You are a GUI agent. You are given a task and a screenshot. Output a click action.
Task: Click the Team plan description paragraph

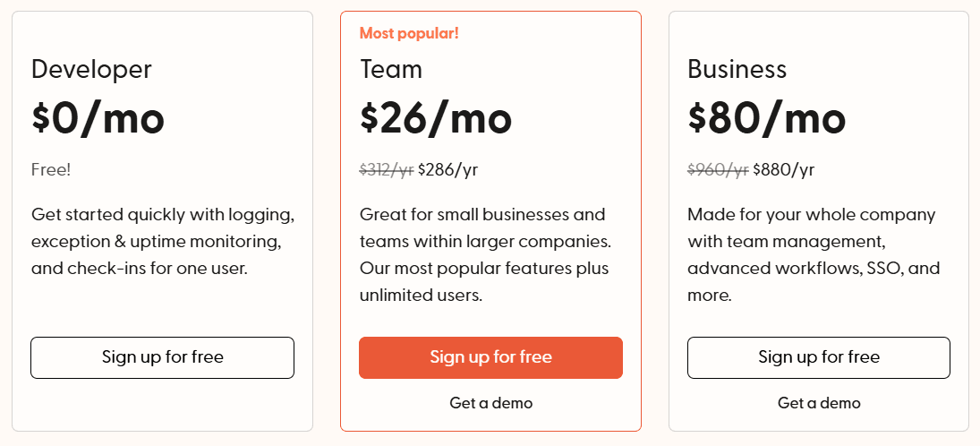pos(485,254)
